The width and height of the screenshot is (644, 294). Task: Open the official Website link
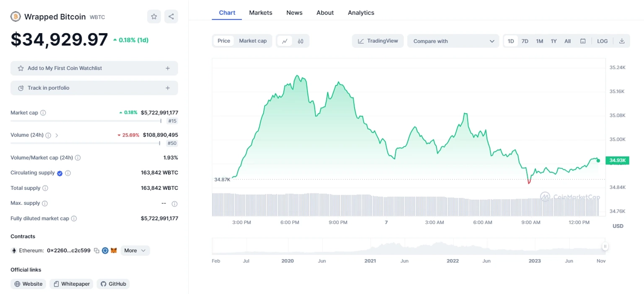(x=28, y=284)
